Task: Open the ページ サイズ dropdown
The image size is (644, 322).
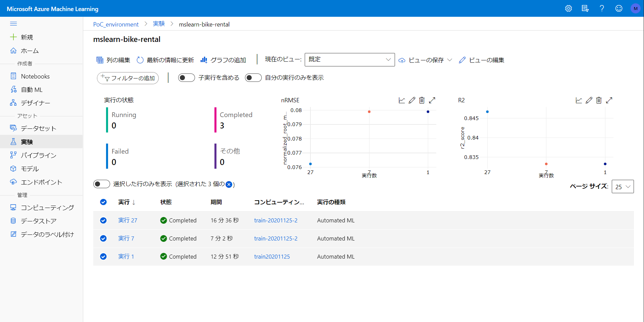Action: [x=623, y=186]
